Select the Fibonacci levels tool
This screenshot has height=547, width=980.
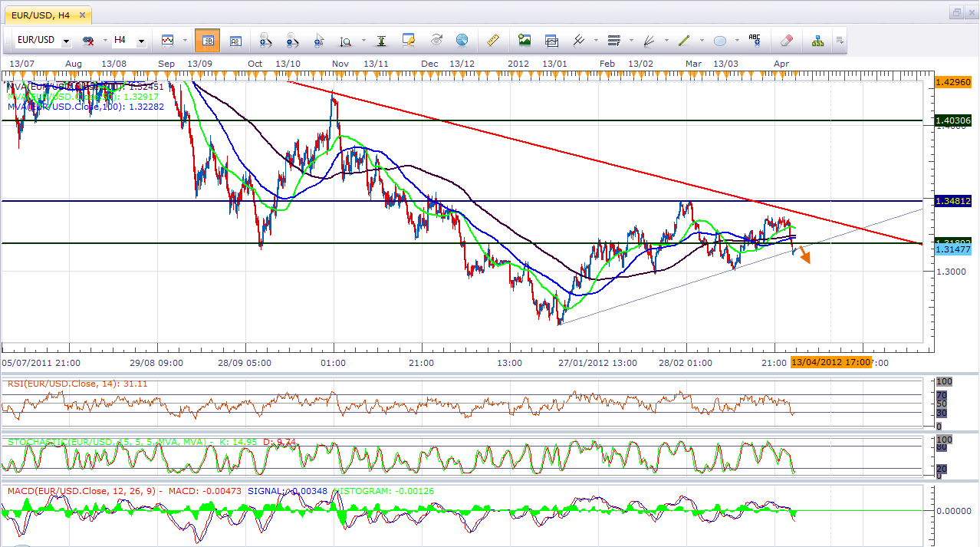(613, 40)
